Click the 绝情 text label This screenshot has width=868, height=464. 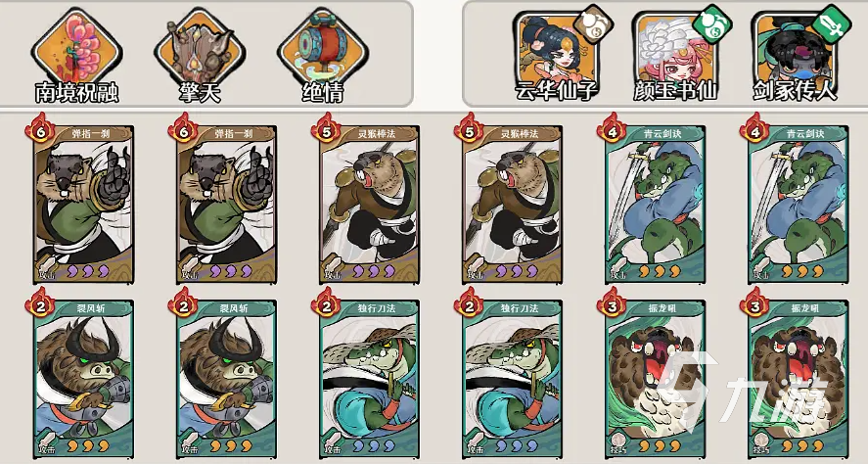pyautogui.click(x=323, y=92)
